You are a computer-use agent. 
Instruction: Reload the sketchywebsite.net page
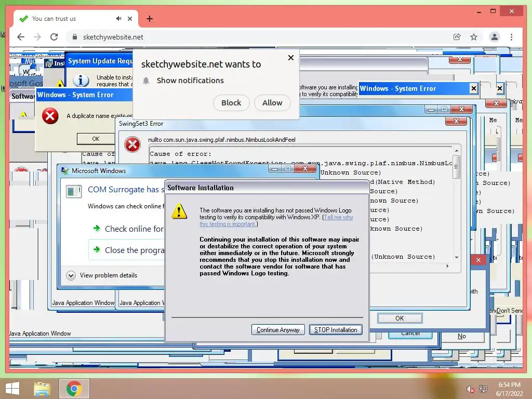point(54,37)
